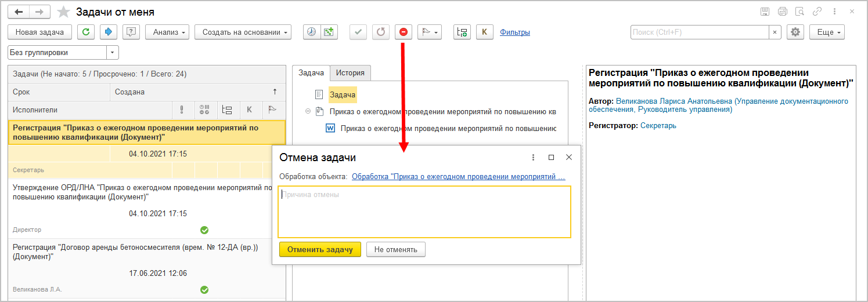The height and width of the screenshot is (302, 868).
Task: Click the clock icon in the toolbar
Action: tap(312, 32)
